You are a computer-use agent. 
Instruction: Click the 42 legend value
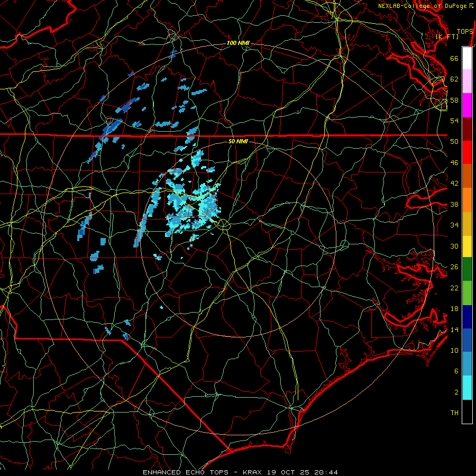454,184
